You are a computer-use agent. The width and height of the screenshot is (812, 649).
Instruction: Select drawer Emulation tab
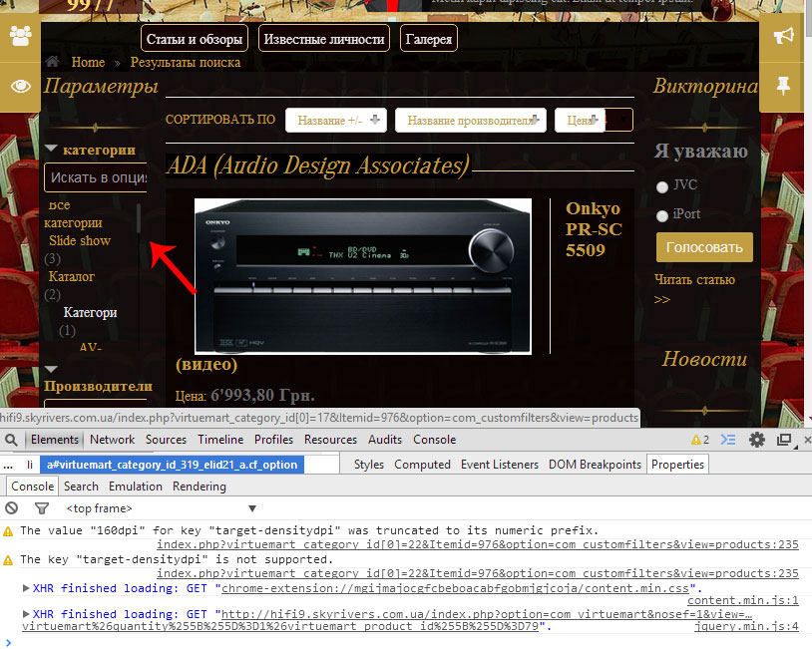[135, 487]
